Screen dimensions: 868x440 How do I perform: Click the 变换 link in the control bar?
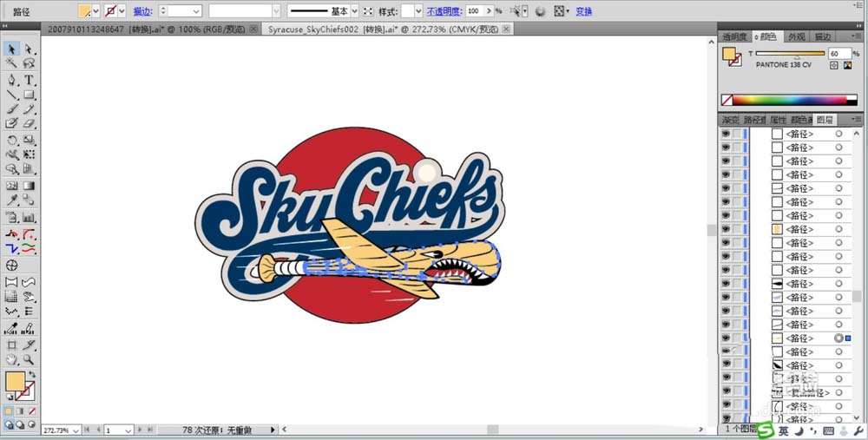click(583, 11)
